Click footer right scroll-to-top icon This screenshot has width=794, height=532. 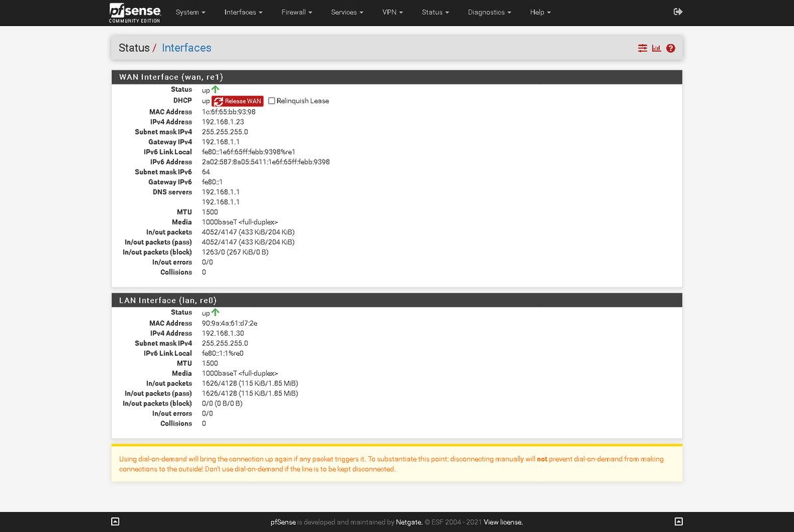[679, 521]
